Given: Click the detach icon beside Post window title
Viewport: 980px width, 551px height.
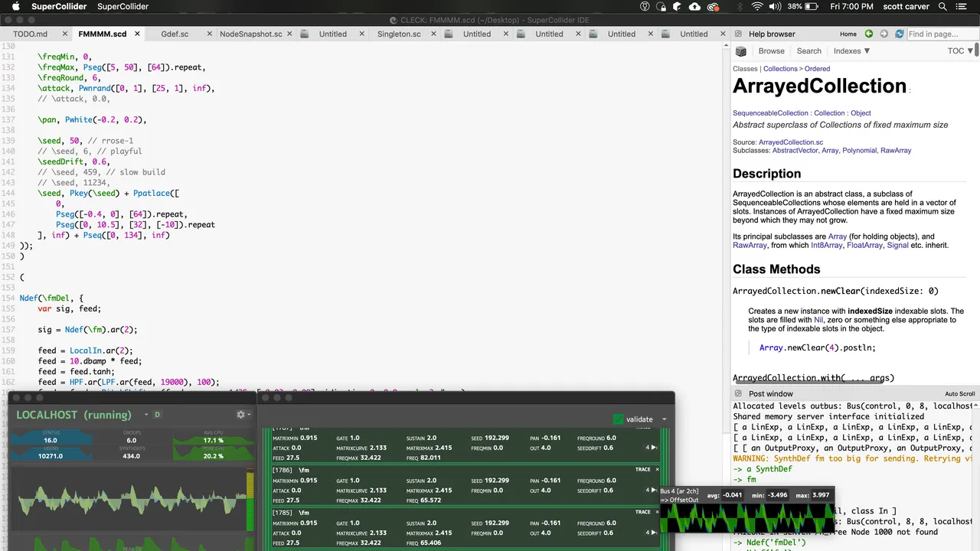Looking at the screenshot, I should 737,393.
